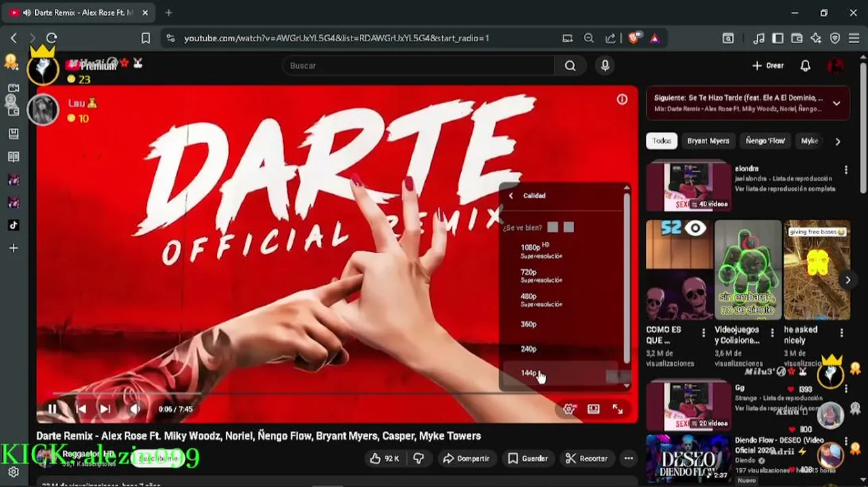Viewport: 868px width, 487px height.
Task: Open the browser zoom control
Action: (589, 39)
